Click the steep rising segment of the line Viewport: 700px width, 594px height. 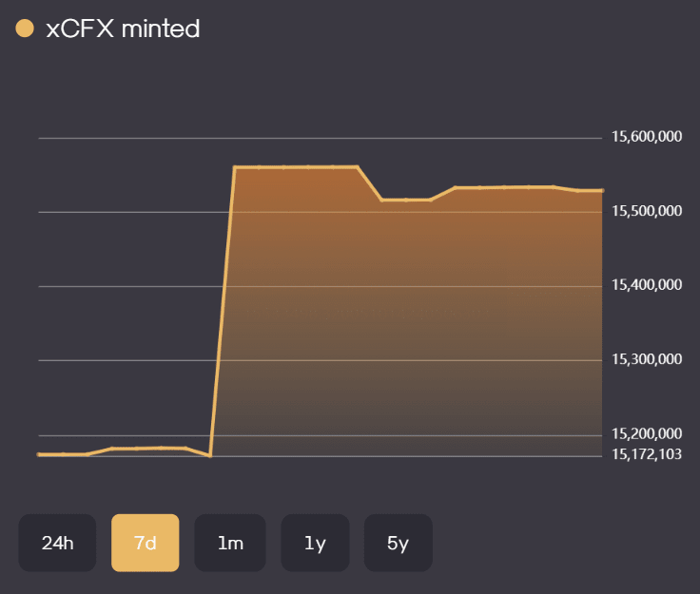coord(222,314)
